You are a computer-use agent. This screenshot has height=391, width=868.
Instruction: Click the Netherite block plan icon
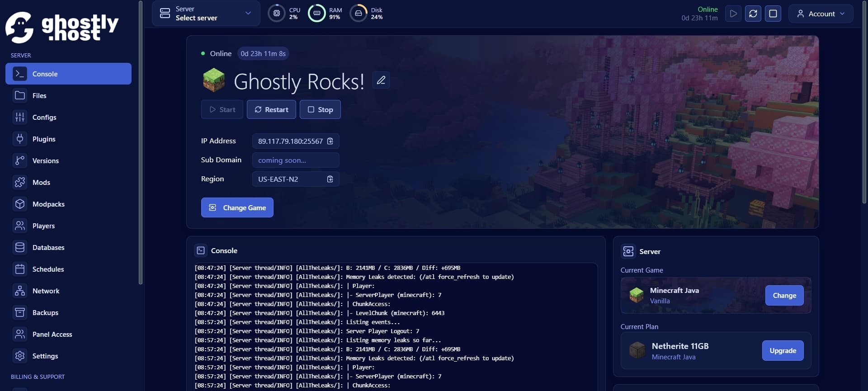click(x=637, y=350)
